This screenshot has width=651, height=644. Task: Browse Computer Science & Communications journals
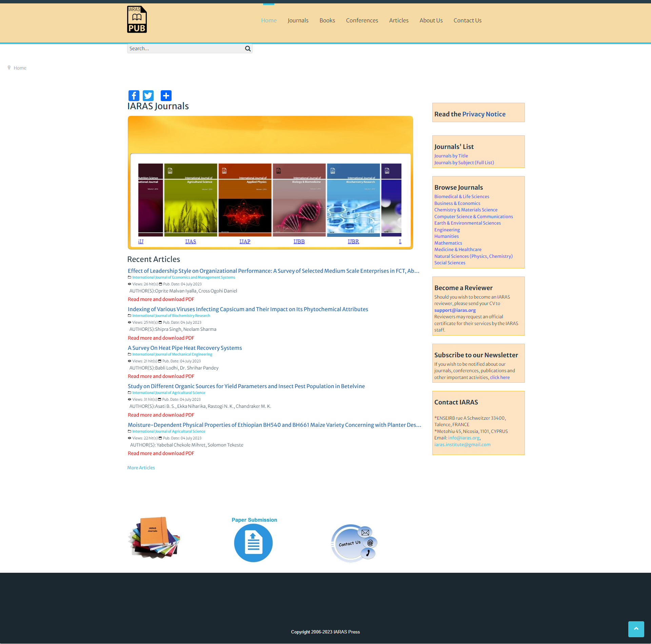point(473,216)
